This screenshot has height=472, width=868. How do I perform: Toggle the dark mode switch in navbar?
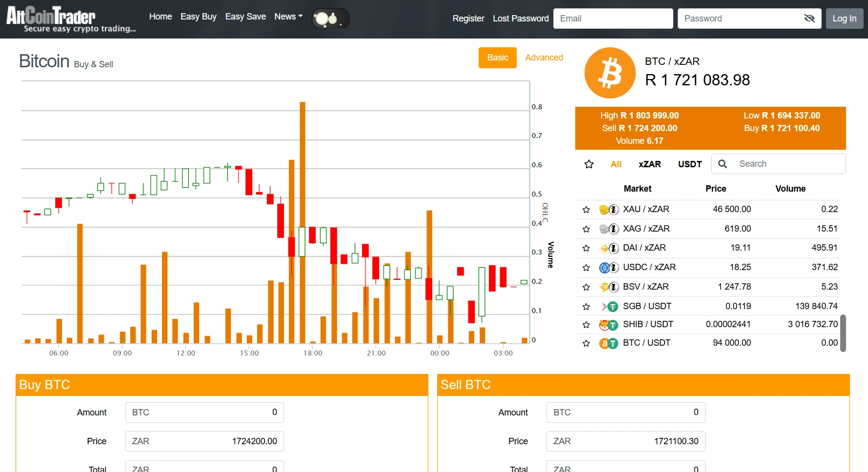[x=330, y=19]
